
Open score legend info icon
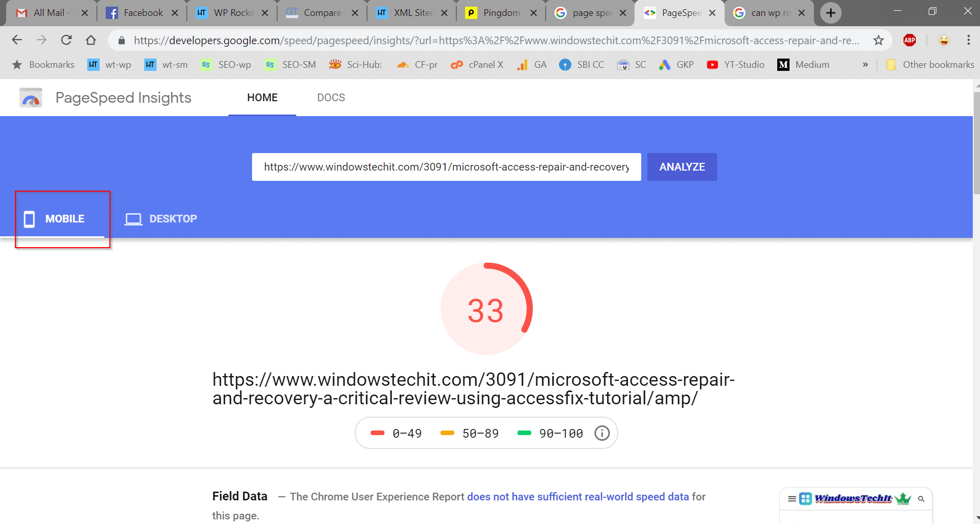[x=602, y=433]
